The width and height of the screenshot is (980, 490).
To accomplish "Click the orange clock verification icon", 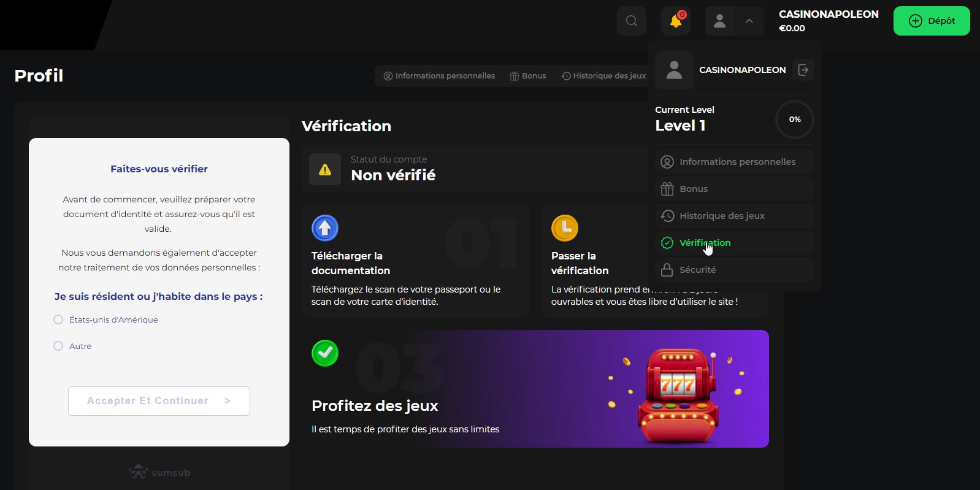I will (x=565, y=228).
